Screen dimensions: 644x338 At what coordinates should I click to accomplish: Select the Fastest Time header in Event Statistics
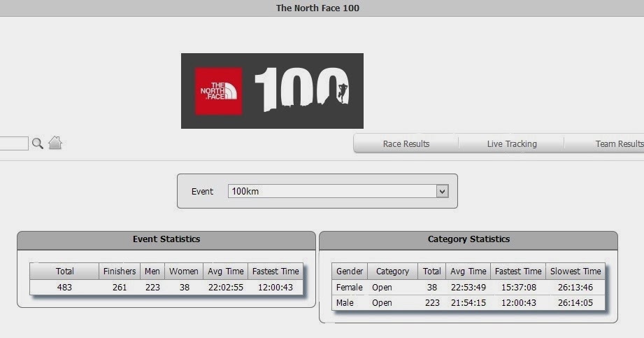click(x=276, y=272)
